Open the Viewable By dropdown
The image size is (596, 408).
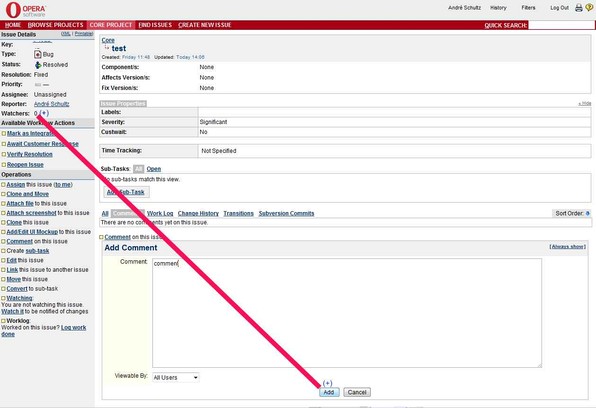[176, 378]
